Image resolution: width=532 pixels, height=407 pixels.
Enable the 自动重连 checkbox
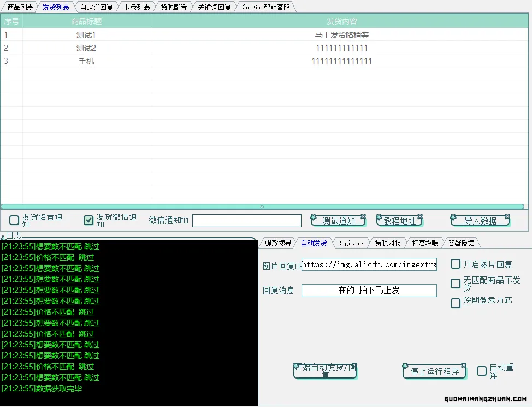point(482,371)
